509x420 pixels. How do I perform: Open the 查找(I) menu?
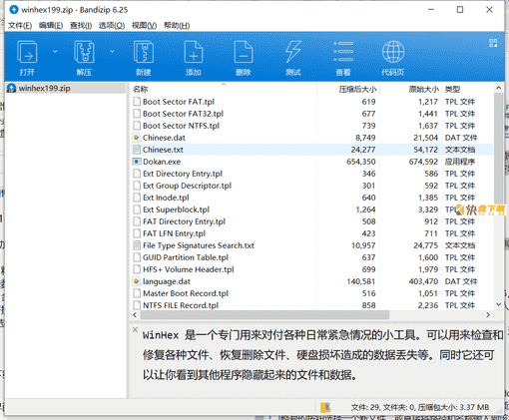pos(81,25)
